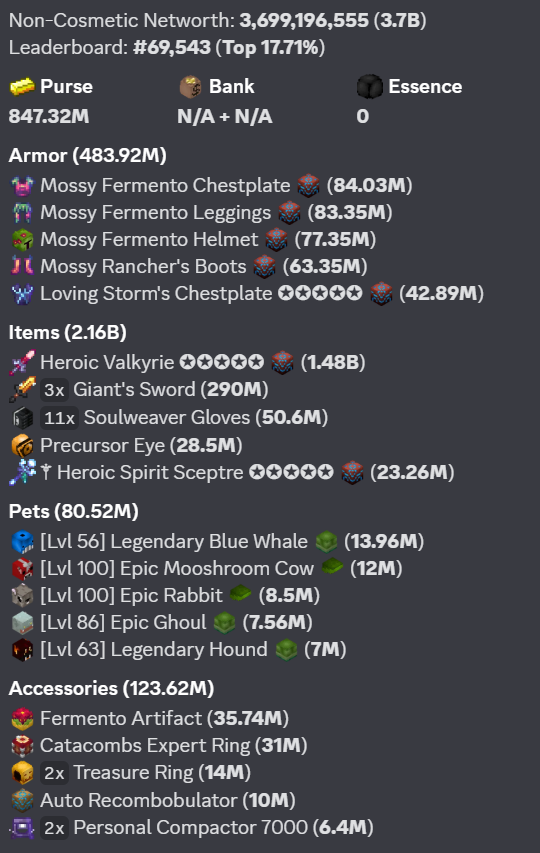The width and height of the screenshot is (540, 853).
Task: Click the Auto Recombobulator icon
Action: (x=22, y=800)
